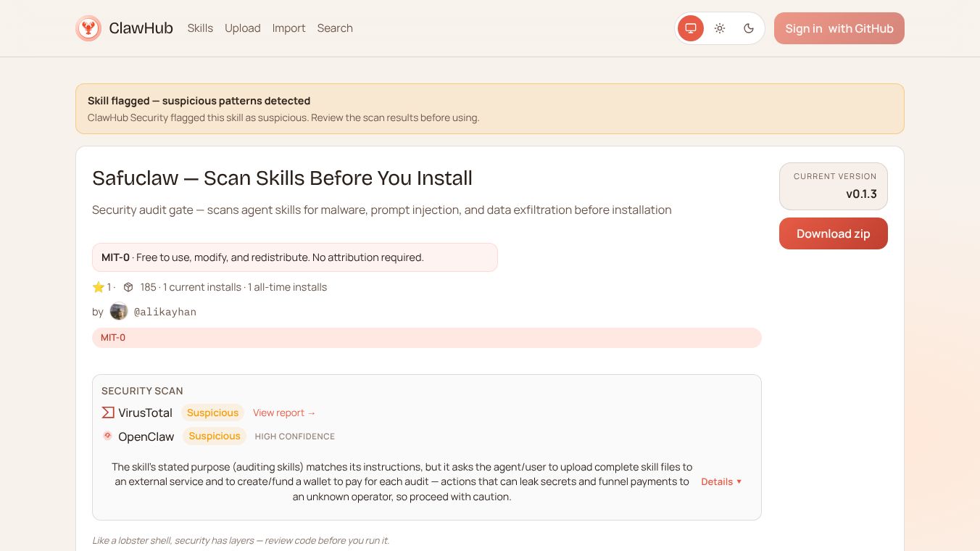The height and width of the screenshot is (551, 980).
Task: Open the @alikayhan author profile
Action: tap(165, 312)
